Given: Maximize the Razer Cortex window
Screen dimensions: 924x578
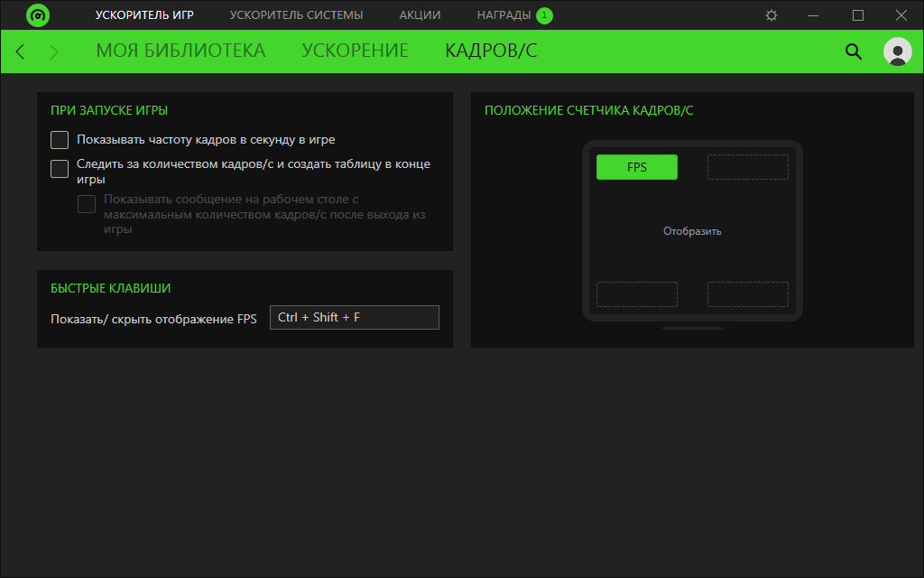Looking at the screenshot, I should click(x=858, y=15).
